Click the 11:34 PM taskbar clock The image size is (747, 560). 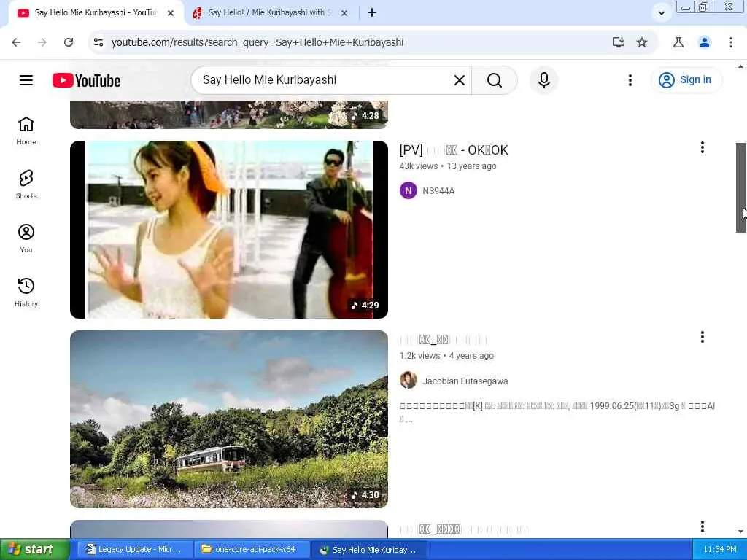[720, 550]
